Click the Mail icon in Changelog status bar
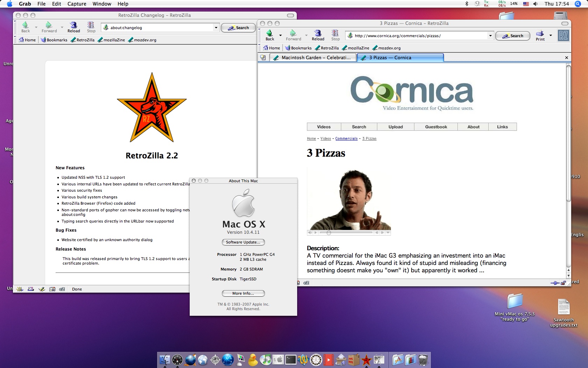The image size is (588, 368). coord(31,289)
